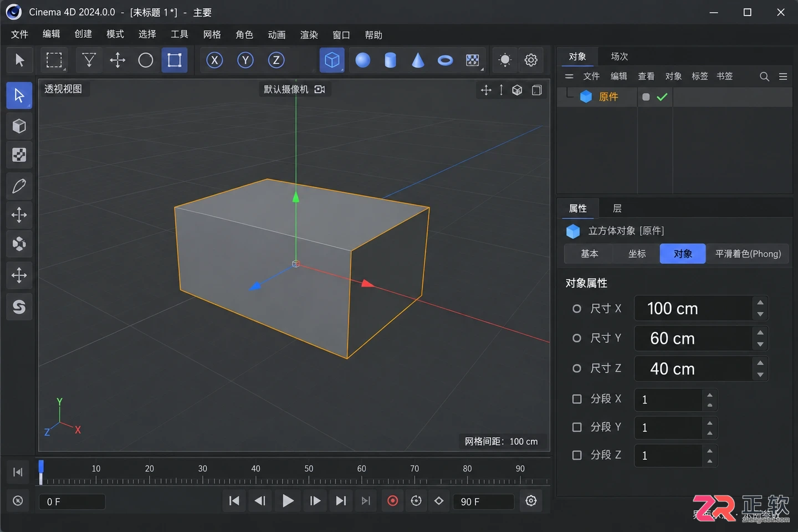This screenshot has height=532, width=798.
Task: Open the 坐标 attribute tab
Action: coord(637,254)
